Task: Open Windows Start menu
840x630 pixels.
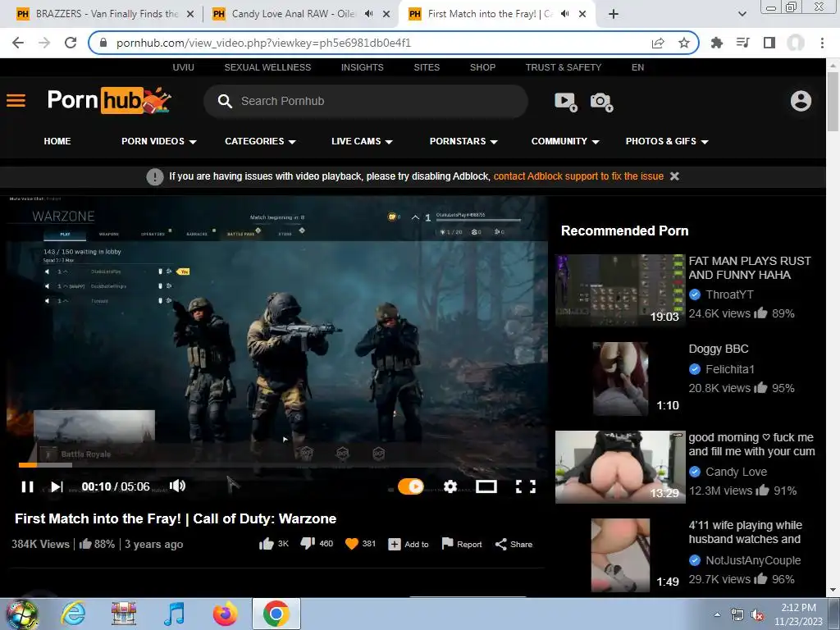Action: tap(21, 614)
